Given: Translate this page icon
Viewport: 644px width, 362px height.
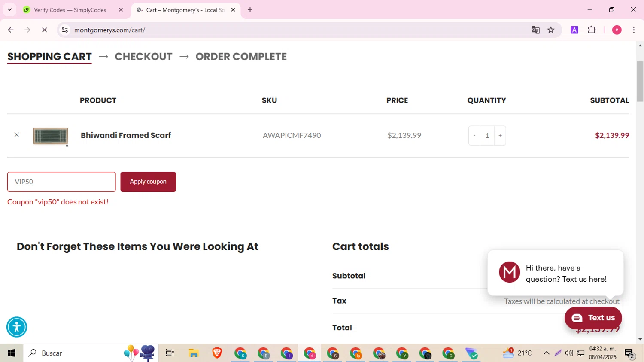Looking at the screenshot, I should coord(535,30).
